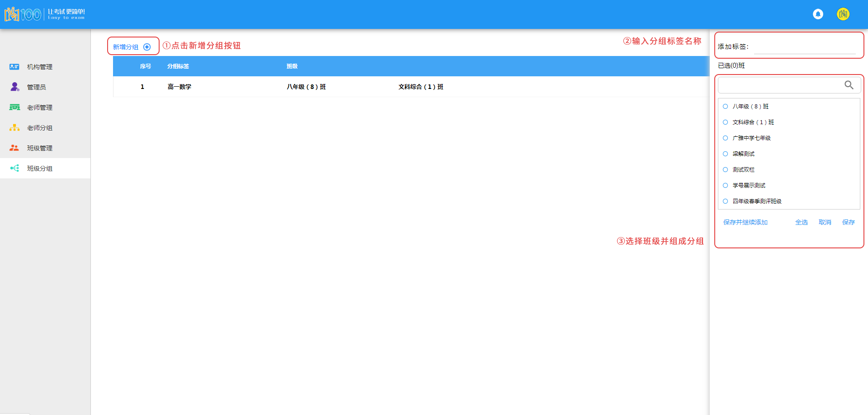Image resolution: width=868 pixels, height=415 pixels.
Task: Focus the 添加标签 name input field
Action: pos(805,47)
